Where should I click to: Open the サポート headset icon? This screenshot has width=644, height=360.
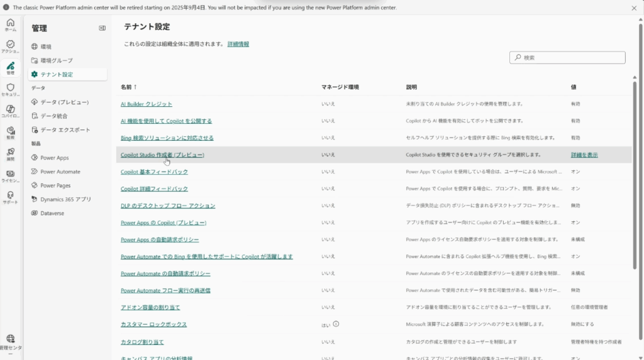tap(10, 197)
